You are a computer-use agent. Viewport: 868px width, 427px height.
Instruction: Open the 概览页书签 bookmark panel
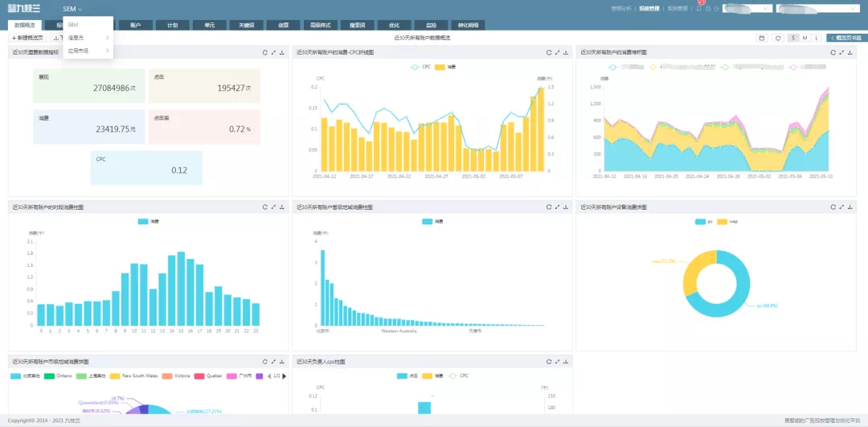[x=845, y=38]
